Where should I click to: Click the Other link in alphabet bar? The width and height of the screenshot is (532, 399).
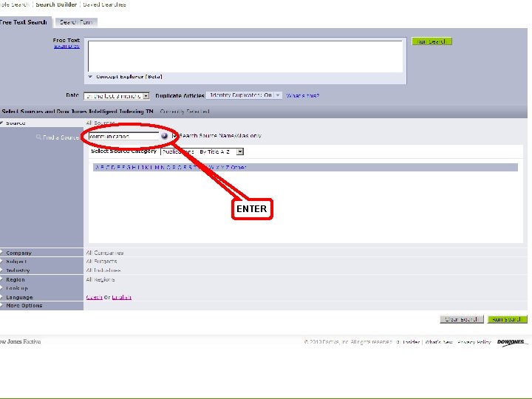[239, 167]
